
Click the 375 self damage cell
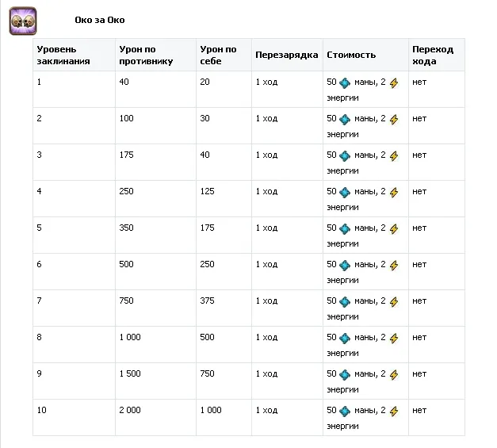[206, 301]
